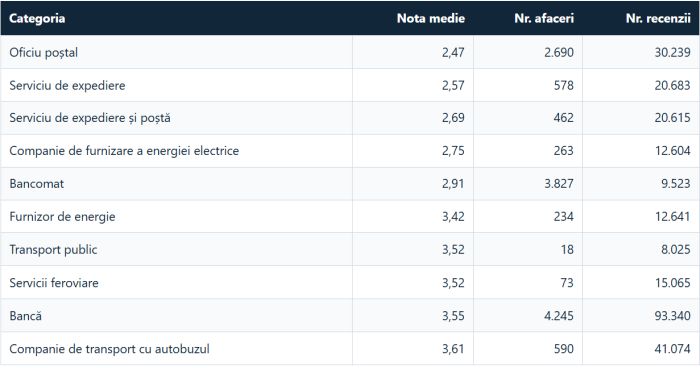Click the 590 businesses count
Screen dimensions: 700x368
coord(564,349)
